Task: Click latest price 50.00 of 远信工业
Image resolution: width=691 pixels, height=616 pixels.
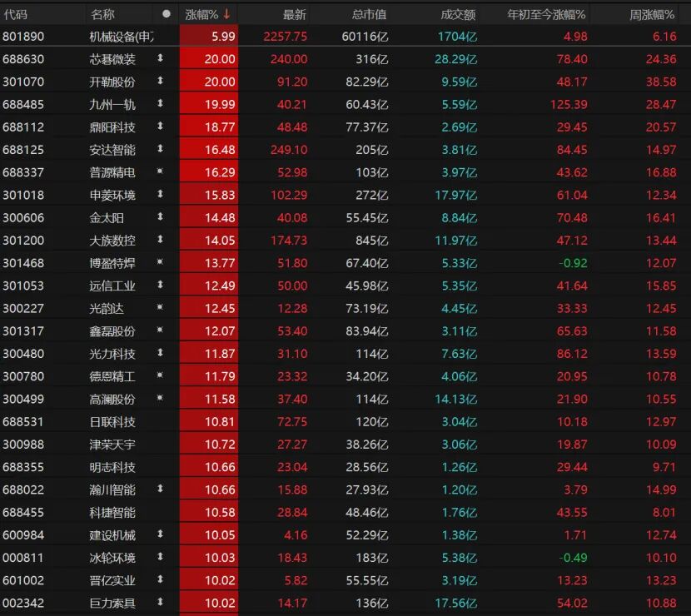Action: click(292, 286)
